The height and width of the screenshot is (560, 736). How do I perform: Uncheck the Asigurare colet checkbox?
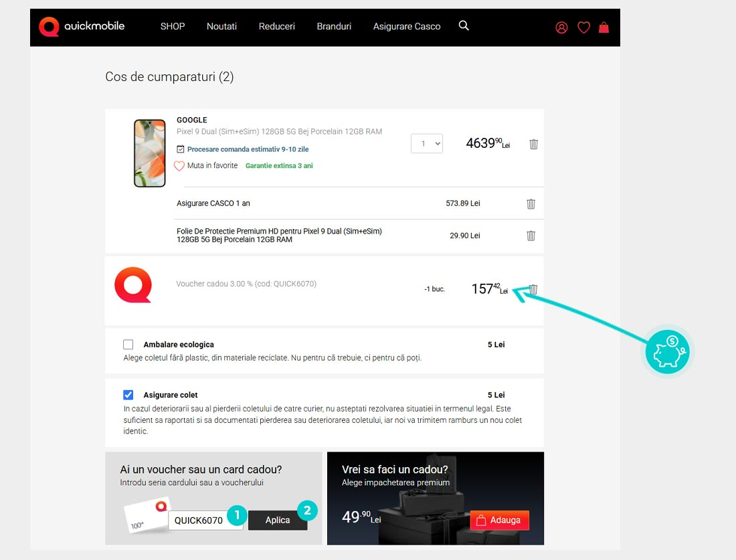[128, 395]
